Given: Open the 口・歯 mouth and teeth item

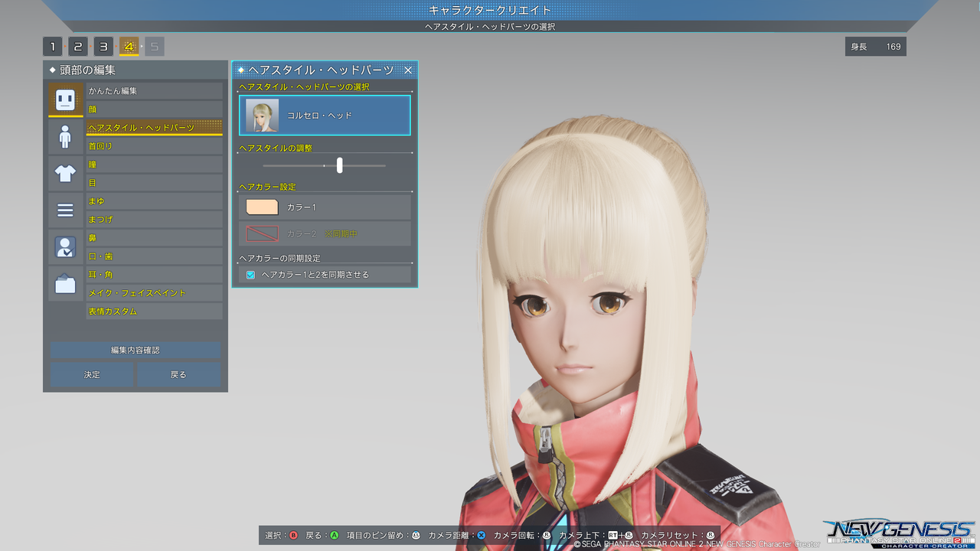Looking at the screenshot, I should click(154, 256).
